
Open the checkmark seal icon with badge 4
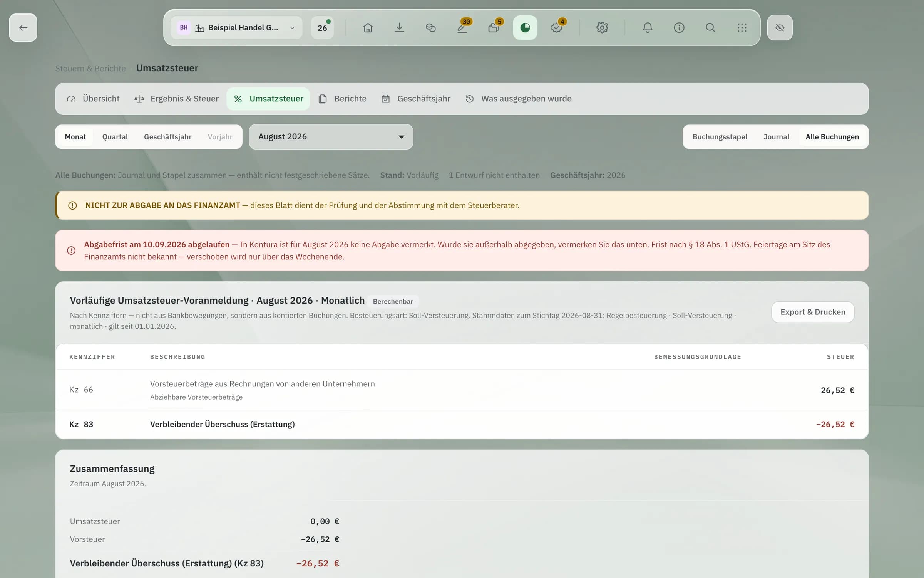click(557, 28)
